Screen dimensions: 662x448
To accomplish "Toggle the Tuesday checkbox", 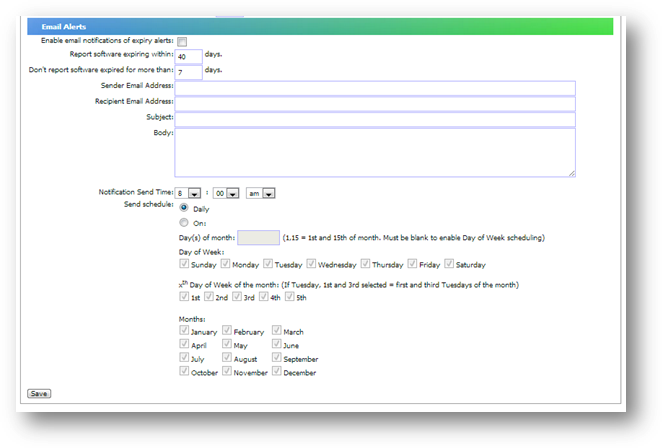I will point(268,264).
